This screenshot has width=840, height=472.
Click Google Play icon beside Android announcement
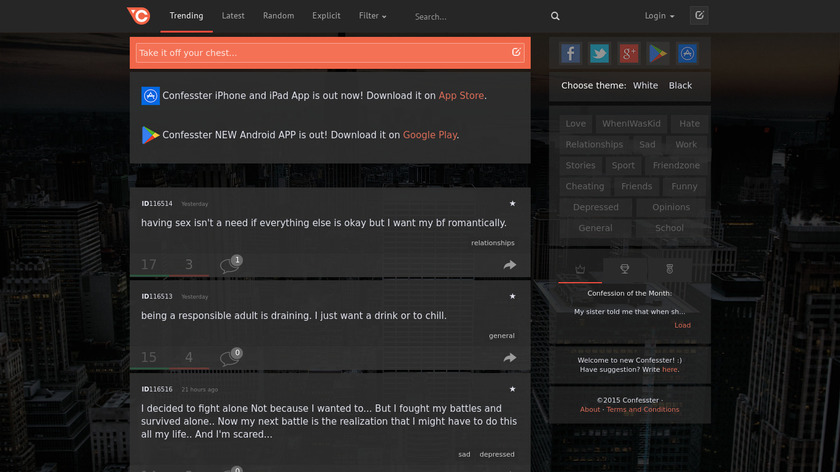click(x=150, y=135)
